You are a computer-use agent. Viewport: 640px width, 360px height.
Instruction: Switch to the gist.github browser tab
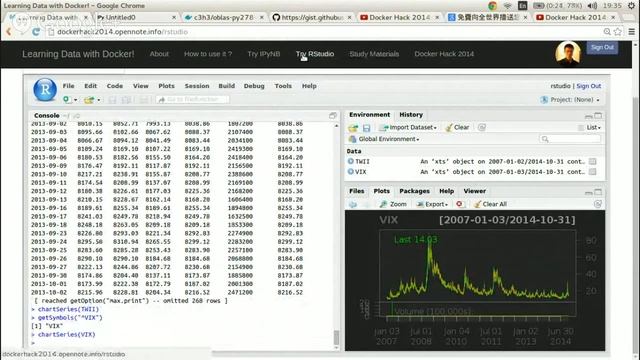pyautogui.click(x=312, y=17)
